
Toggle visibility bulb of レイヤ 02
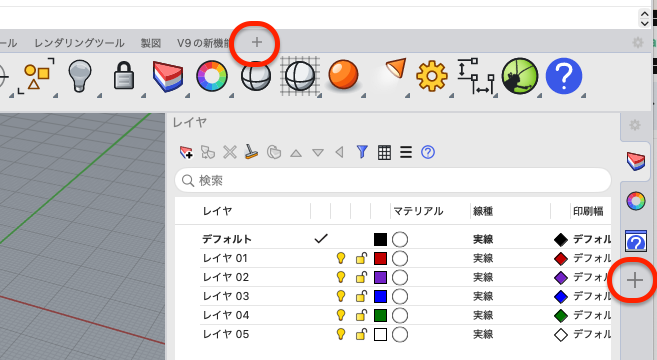pyautogui.click(x=341, y=277)
